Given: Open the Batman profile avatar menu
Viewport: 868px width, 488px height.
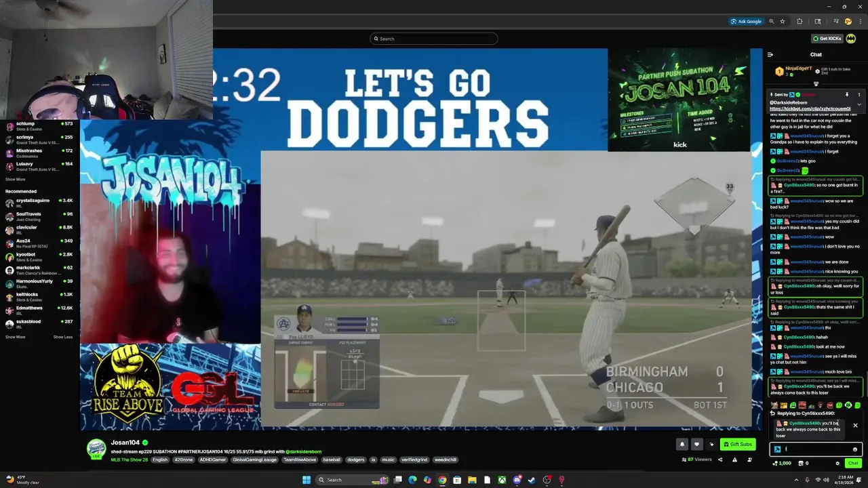Looking at the screenshot, I should (852, 39).
